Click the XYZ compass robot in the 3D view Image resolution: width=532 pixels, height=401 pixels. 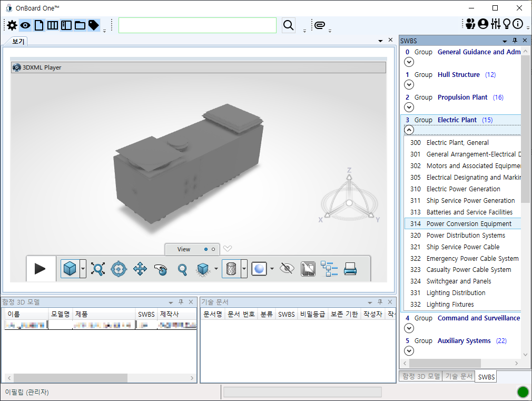coord(349,197)
